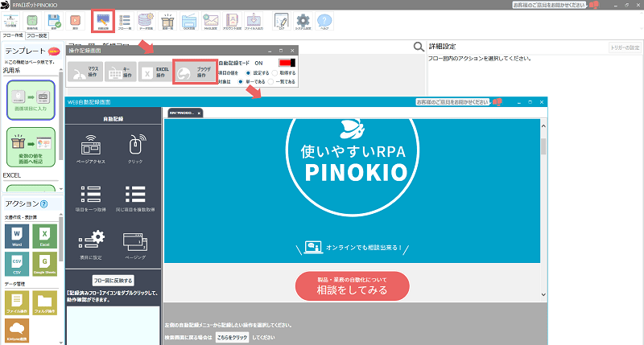Close the RPA PINOKIO browser tab

pos(199,113)
